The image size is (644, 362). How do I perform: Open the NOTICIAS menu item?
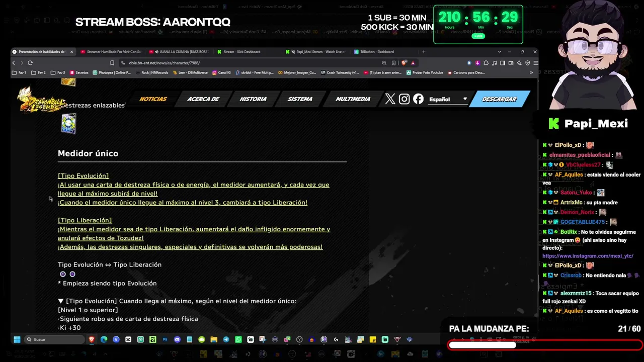153,99
